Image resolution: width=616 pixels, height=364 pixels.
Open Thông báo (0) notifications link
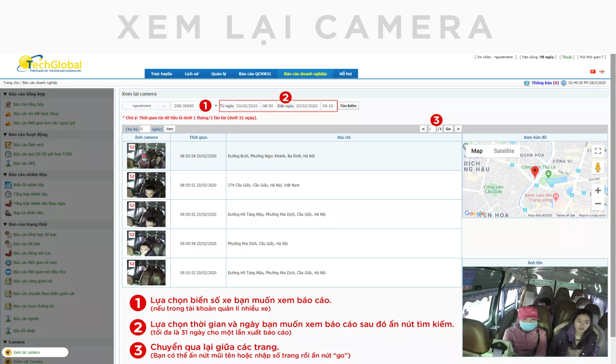(x=545, y=83)
